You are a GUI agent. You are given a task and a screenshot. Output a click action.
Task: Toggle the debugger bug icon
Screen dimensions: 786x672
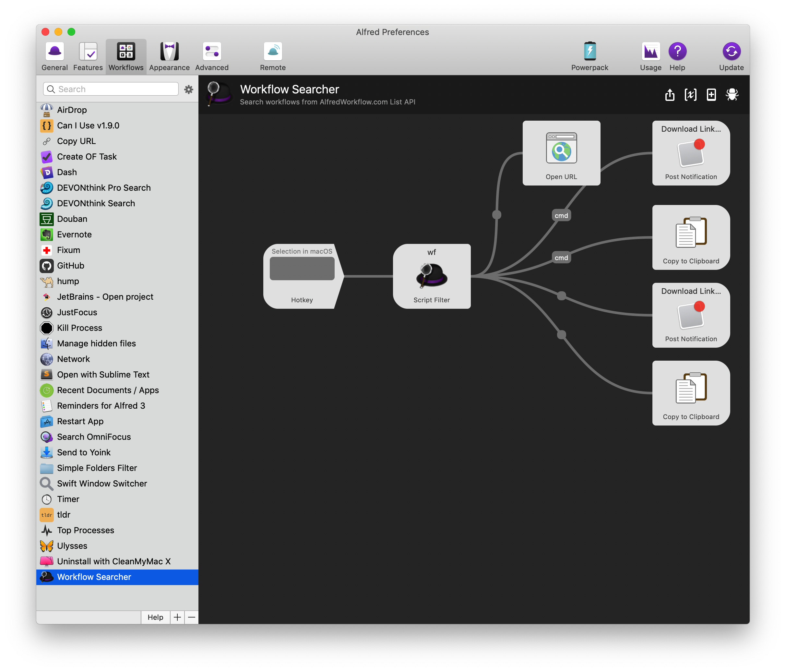(x=732, y=94)
